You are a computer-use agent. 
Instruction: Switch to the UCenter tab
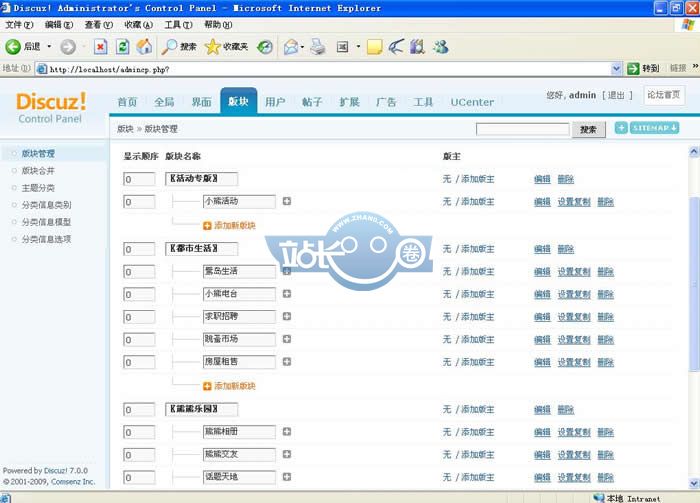pos(472,102)
